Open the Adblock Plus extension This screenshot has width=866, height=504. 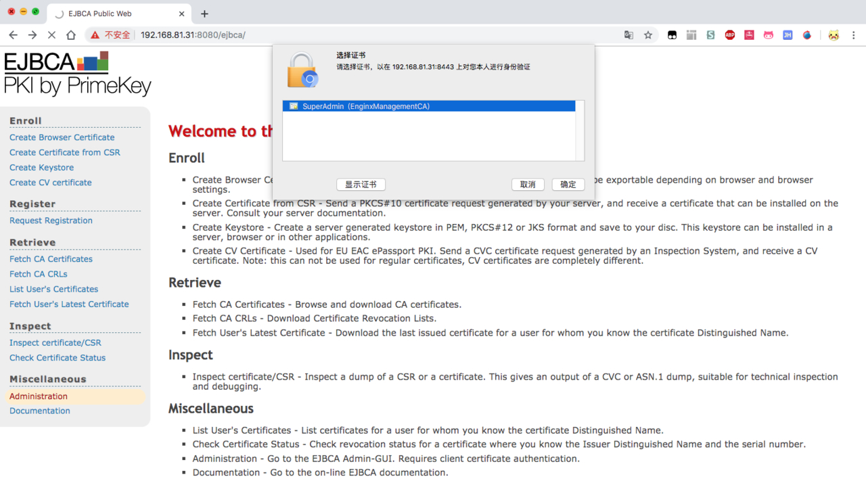click(x=730, y=35)
